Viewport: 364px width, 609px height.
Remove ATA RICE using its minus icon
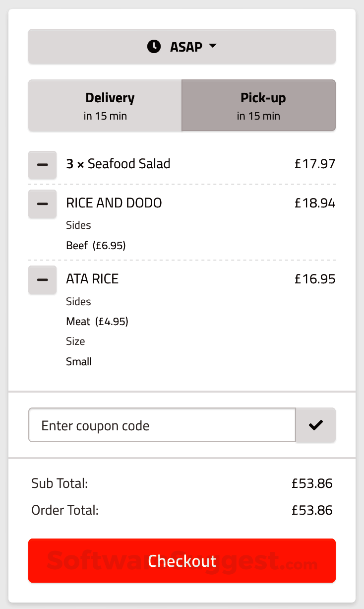pyautogui.click(x=43, y=279)
